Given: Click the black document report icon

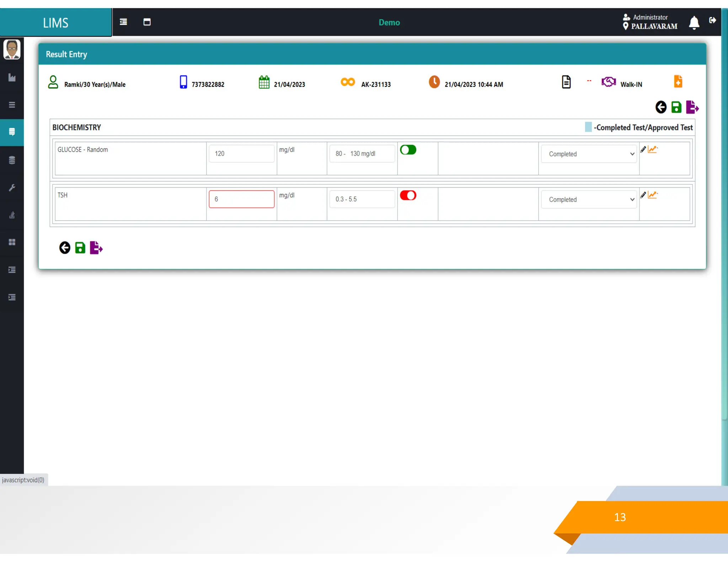Looking at the screenshot, I should coord(566,82).
